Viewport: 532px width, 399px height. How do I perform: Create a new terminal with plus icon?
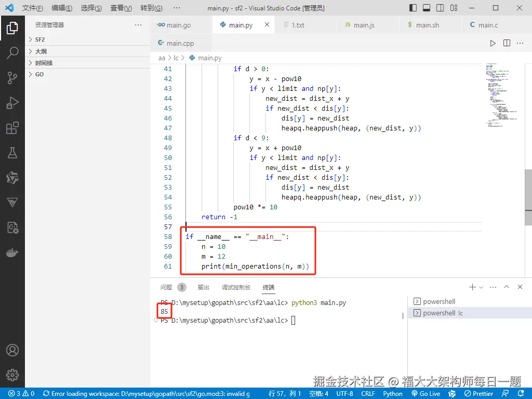[472, 287]
